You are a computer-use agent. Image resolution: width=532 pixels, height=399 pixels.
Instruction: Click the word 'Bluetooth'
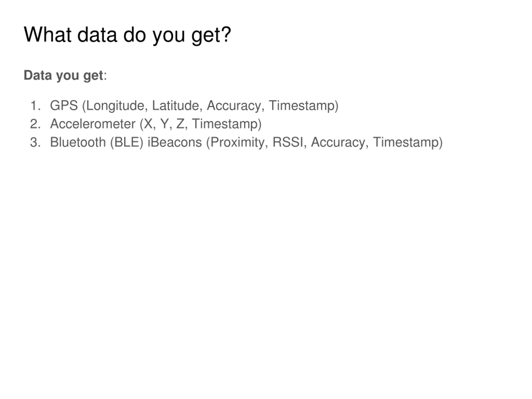coord(78,142)
